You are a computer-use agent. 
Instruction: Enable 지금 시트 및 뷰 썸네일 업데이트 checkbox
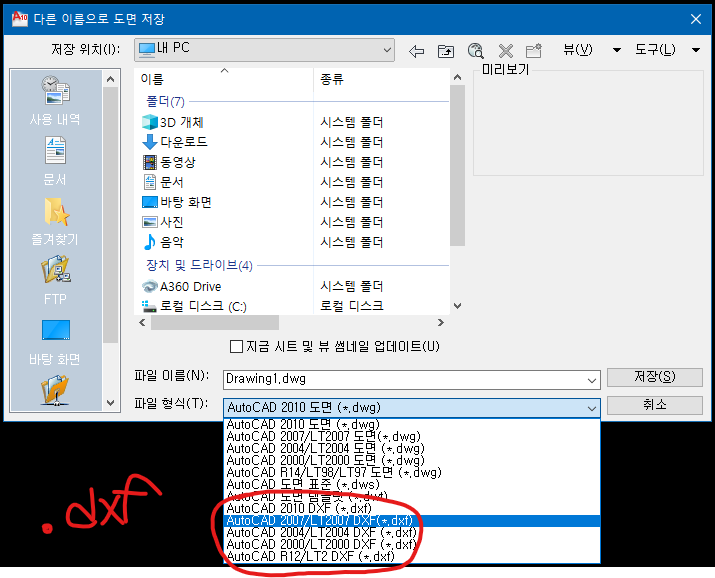pyautogui.click(x=236, y=346)
